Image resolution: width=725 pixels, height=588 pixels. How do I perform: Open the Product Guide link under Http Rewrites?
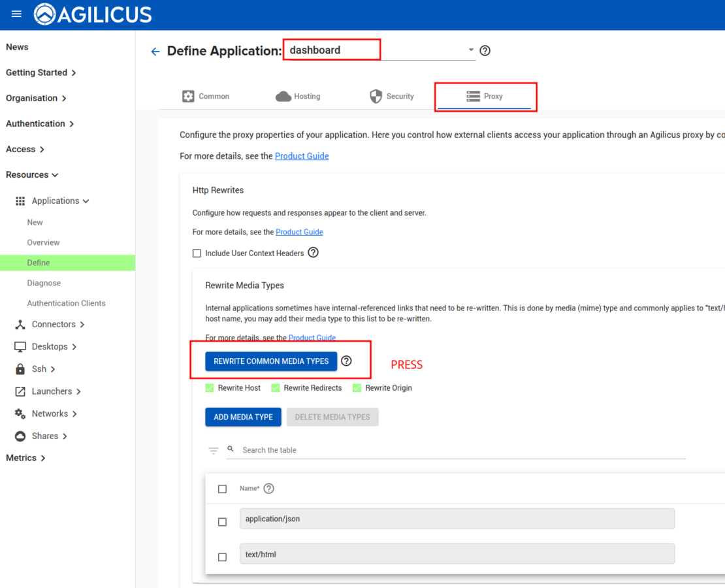299,232
